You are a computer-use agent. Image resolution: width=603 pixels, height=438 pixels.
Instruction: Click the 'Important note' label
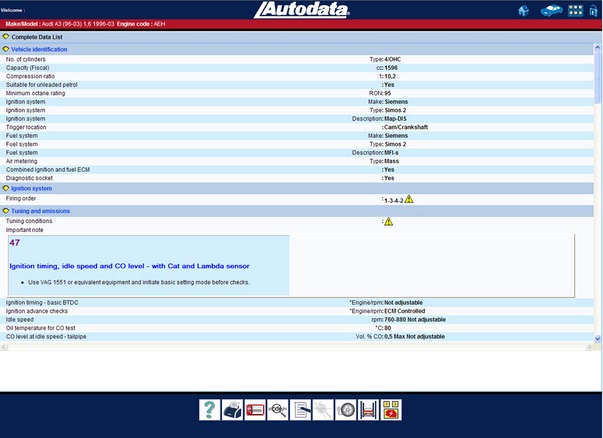(x=24, y=230)
